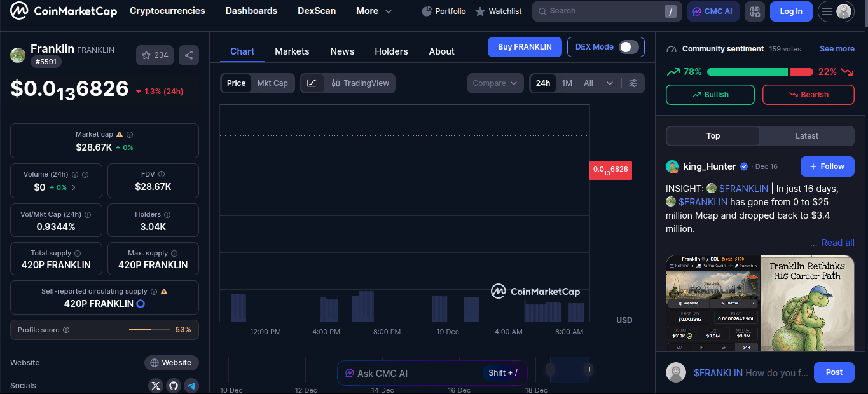Open the GitHub social link
Image resolution: width=868 pixels, height=394 pixels.
[174, 386]
